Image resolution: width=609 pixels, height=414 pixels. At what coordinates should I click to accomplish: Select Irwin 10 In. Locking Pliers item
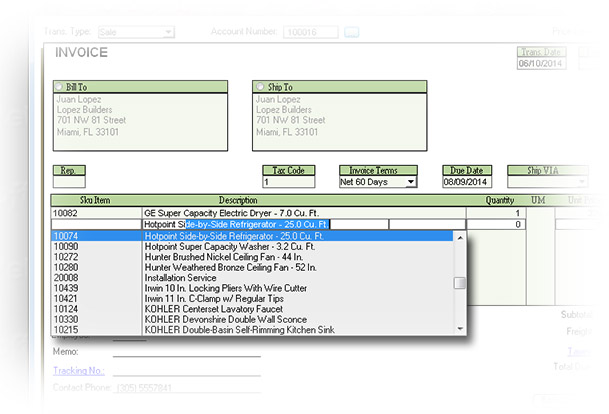pyautogui.click(x=252, y=288)
